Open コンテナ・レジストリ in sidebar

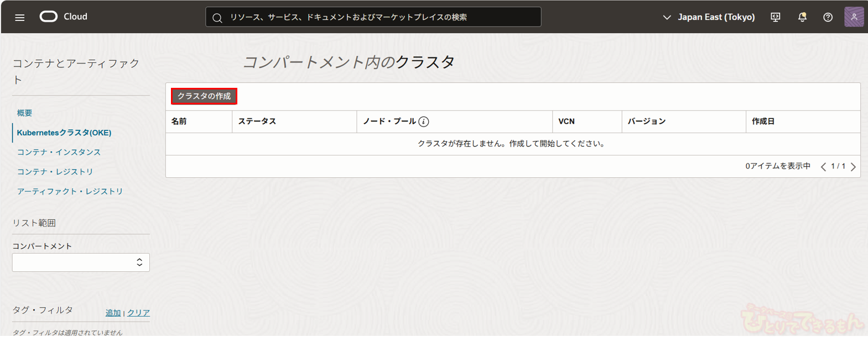point(55,172)
